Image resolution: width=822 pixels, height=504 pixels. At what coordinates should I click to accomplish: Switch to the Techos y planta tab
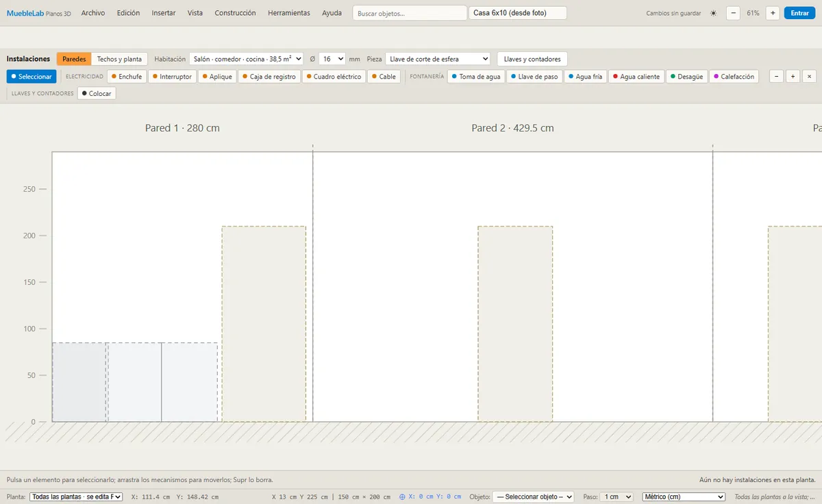[119, 59]
